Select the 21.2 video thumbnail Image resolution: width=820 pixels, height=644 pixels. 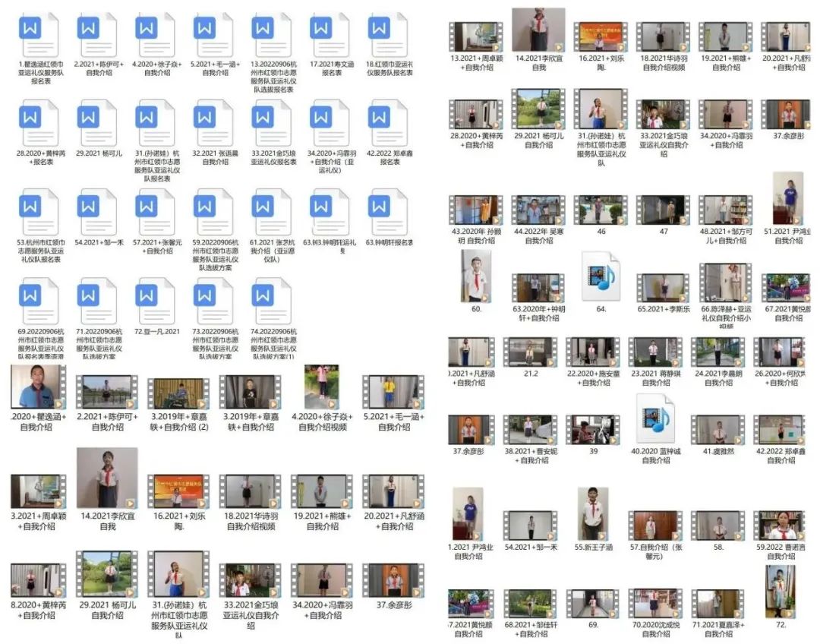click(531, 353)
